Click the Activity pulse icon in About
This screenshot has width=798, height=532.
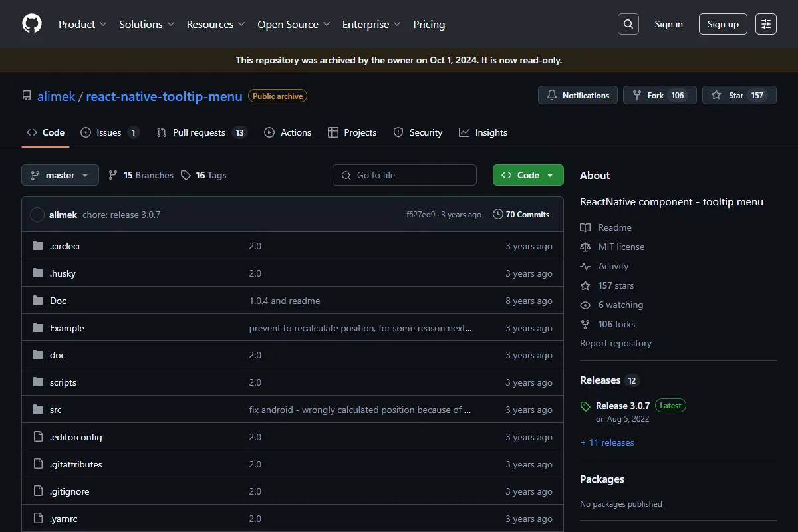(585, 266)
